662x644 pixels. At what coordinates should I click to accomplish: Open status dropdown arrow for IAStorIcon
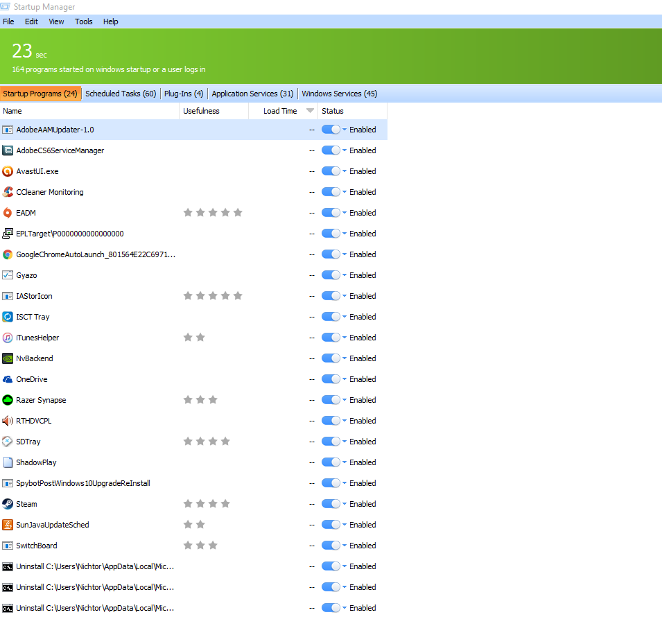click(345, 296)
